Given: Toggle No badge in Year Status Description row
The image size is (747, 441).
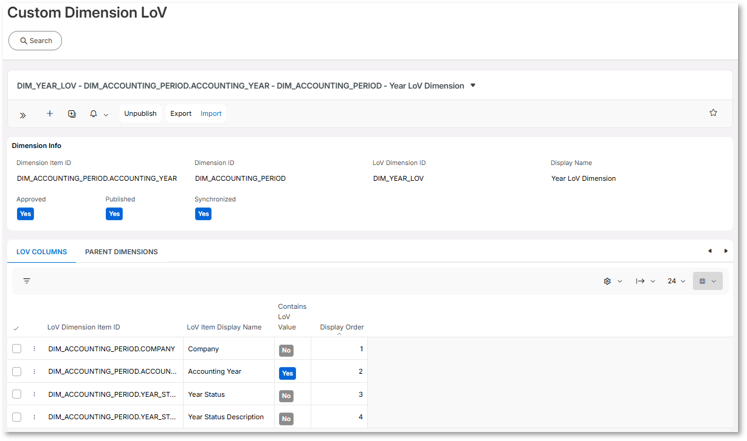Looking at the screenshot, I should [x=286, y=419].
